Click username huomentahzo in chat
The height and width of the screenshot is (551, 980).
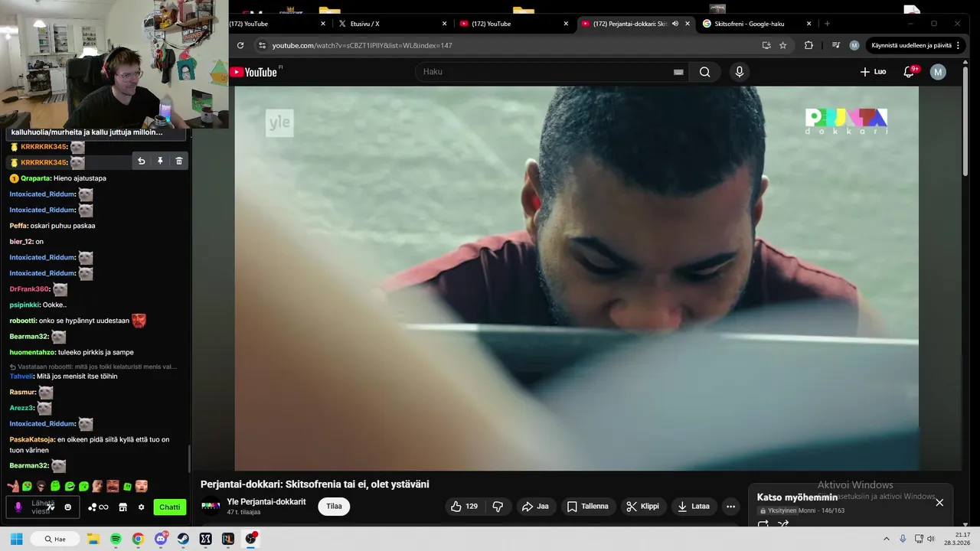pos(32,352)
